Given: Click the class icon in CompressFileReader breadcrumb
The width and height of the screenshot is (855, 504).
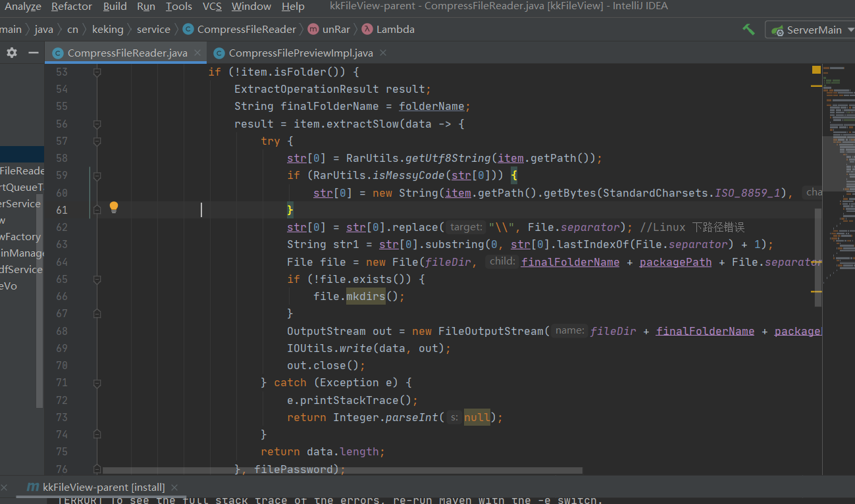Looking at the screenshot, I should (x=188, y=29).
